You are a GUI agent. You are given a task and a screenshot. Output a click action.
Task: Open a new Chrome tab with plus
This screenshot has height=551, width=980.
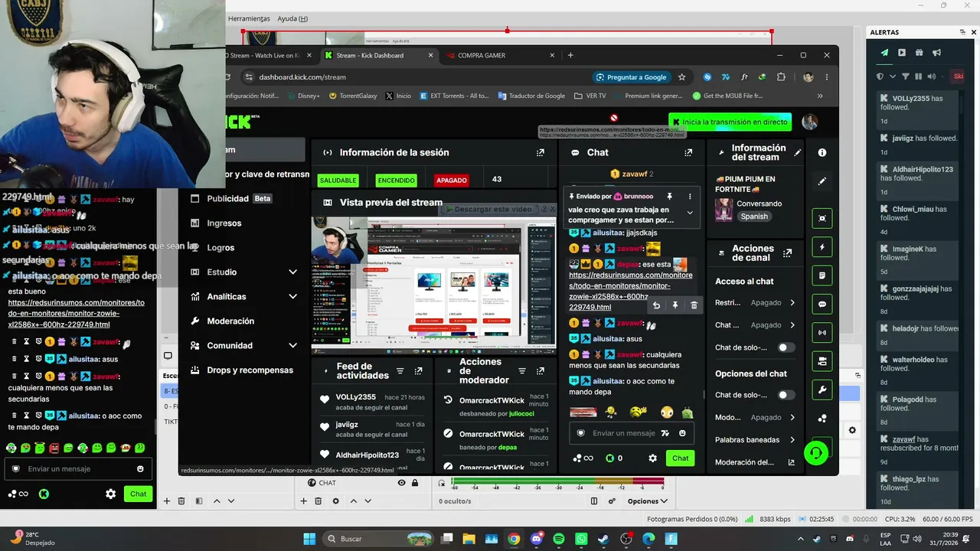point(570,55)
